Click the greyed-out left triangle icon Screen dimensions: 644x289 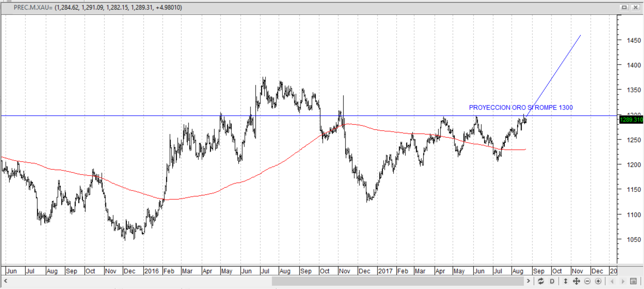[x=612, y=281]
